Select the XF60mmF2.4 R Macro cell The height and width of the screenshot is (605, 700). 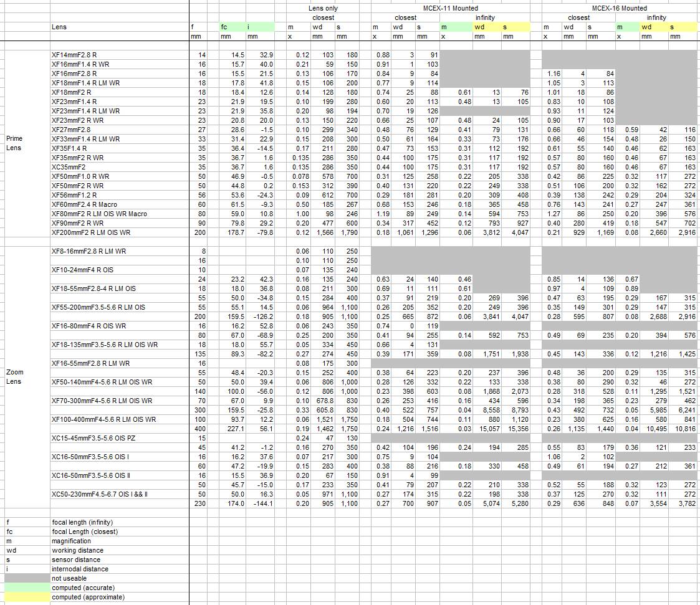coord(119,205)
